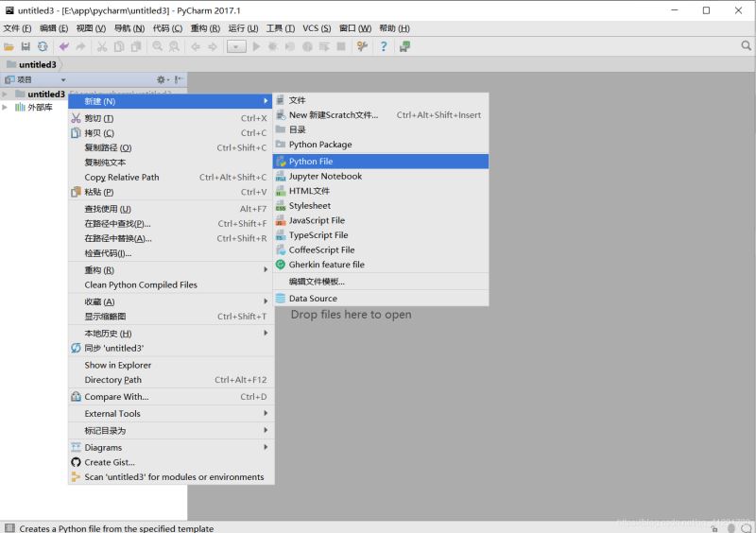Open the 视图 (V) menu

click(x=91, y=28)
